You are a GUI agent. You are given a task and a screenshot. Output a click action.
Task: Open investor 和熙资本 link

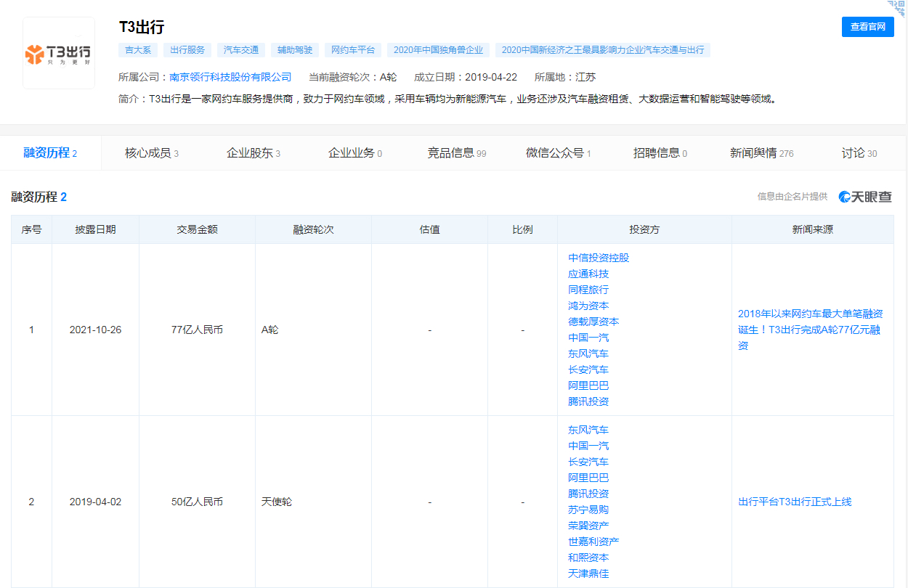(588, 558)
